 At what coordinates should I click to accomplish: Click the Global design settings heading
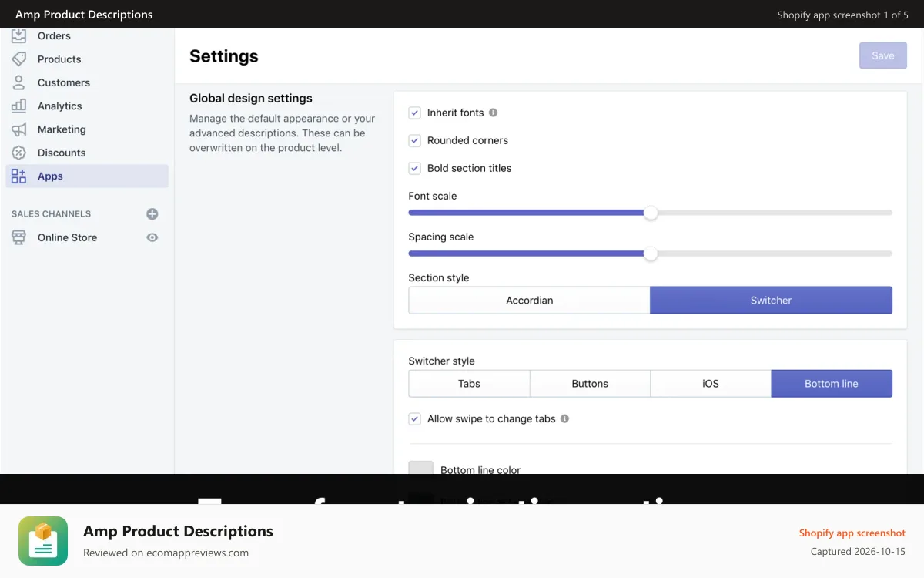point(251,98)
